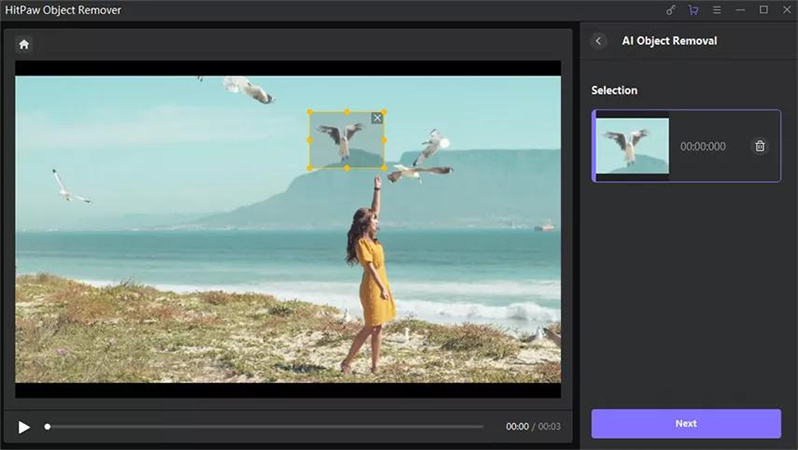Go back using the arrow beside AI Object Removal
Viewport: 798px width, 450px height.
click(x=599, y=41)
